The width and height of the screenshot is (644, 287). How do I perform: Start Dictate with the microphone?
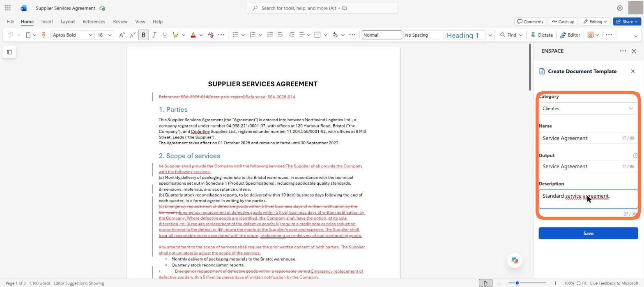tap(542, 35)
